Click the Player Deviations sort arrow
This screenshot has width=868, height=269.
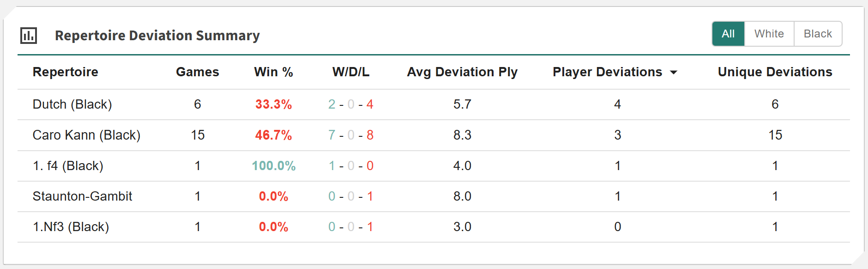(674, 73)
